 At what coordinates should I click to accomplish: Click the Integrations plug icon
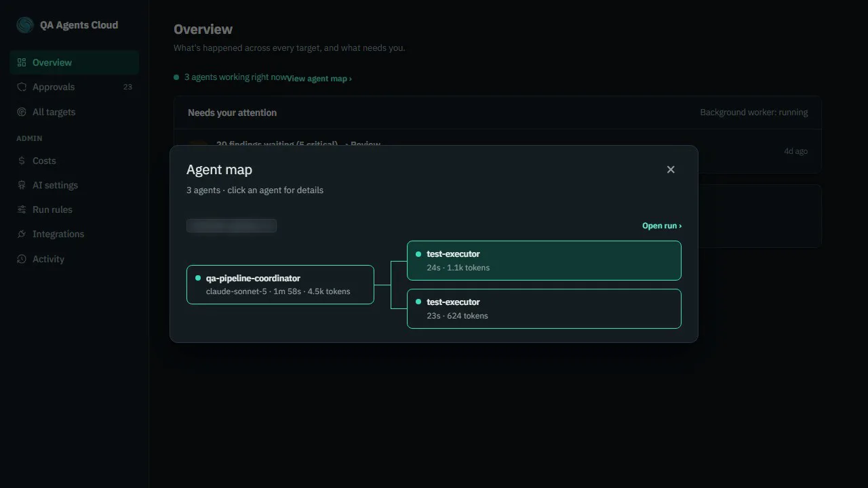click(x=22, y=234)
